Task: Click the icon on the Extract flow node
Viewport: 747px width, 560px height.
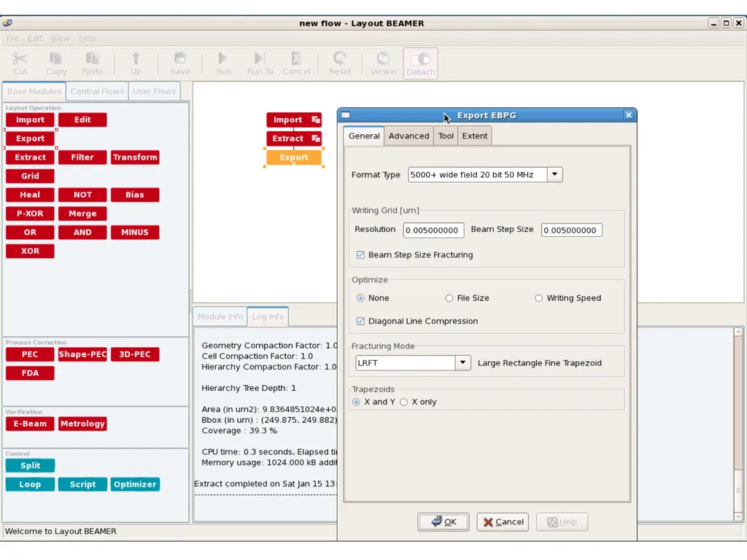Action: tap(315, 138)
